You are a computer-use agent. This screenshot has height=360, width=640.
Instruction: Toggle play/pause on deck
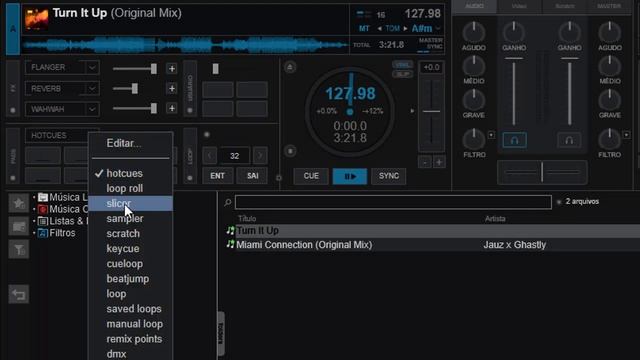coord(350,176)
